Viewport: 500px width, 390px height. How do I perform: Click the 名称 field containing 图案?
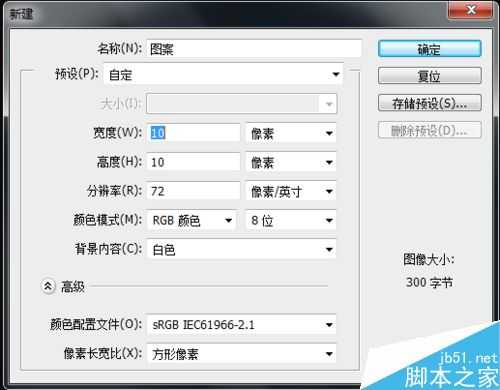[x=254, y=49]
